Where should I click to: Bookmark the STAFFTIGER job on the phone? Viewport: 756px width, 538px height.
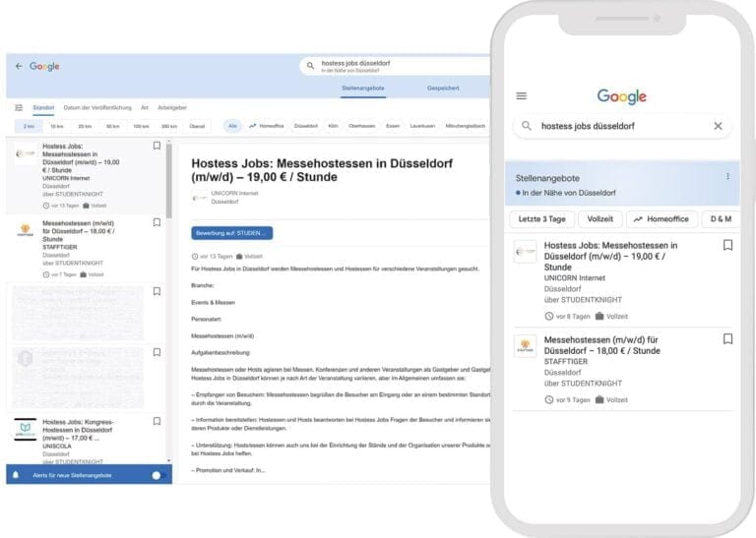tap(728, 339)
